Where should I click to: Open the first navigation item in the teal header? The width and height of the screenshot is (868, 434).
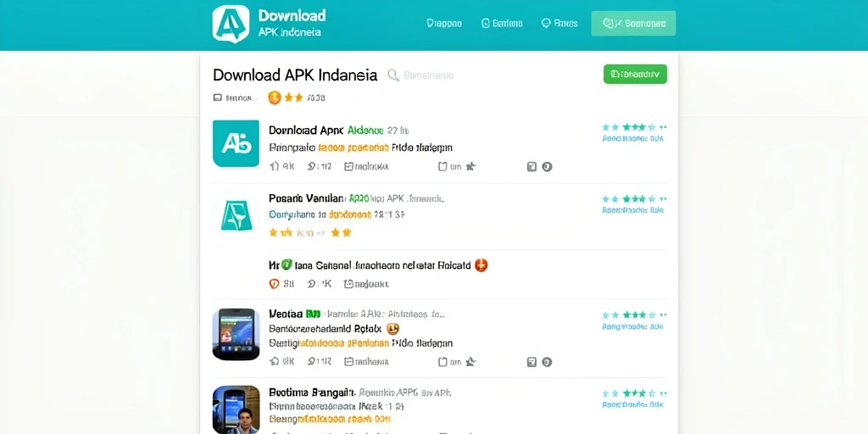pyautogui.click(x=444, y=23)
